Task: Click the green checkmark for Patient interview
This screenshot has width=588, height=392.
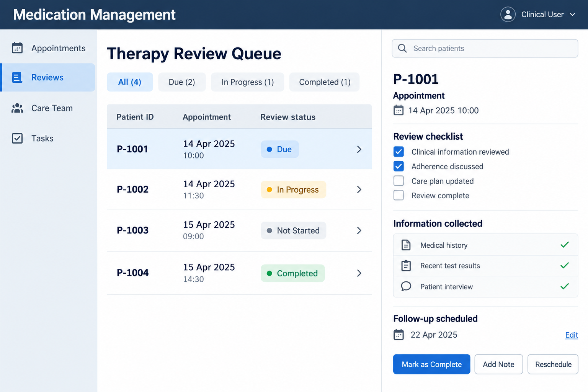Action: click(x=565, y=286)
